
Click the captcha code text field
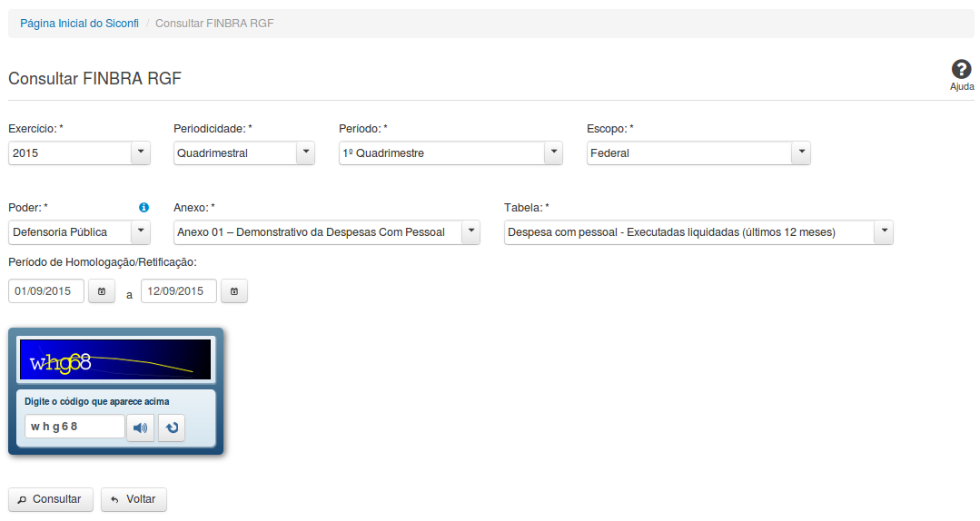74,427
